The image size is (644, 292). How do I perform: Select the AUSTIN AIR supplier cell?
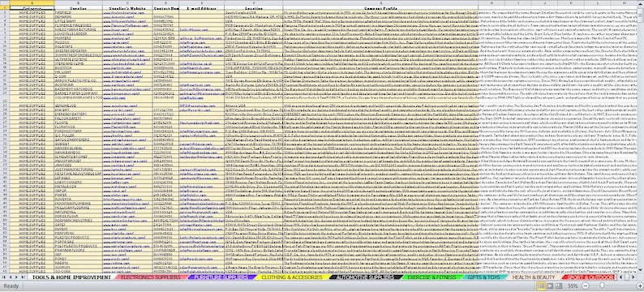point(78,84)
